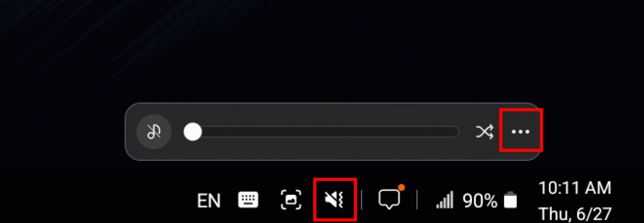This screenshot has width=644, height=223.
Task: Click the white volume slider thumb
Action: click(x=193, y=132)
